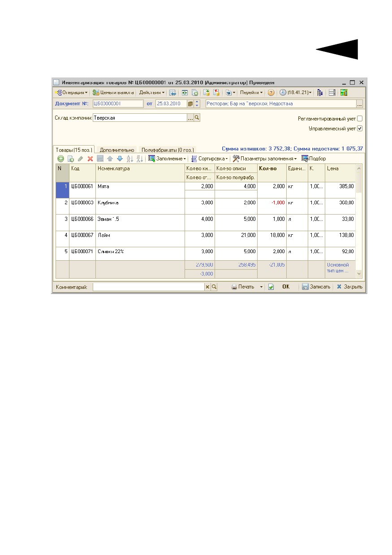Click the magnifier icon beside Склад компании

(x=197, y=117)
